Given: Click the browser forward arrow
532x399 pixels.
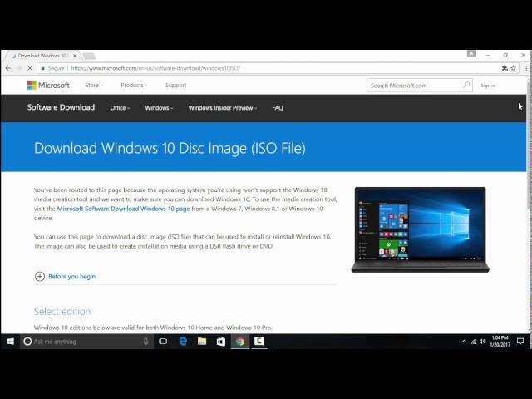Looking at the screenshot, I should coord(19,68).
